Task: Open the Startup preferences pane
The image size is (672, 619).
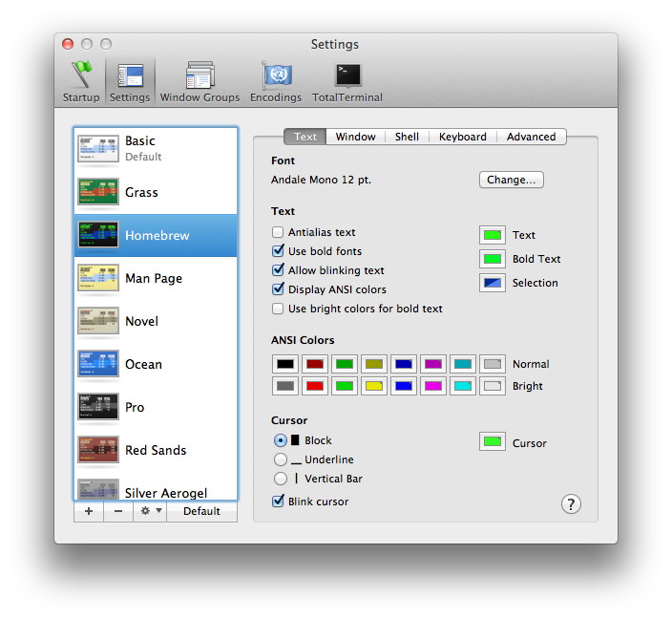Action: click(80, 81)
